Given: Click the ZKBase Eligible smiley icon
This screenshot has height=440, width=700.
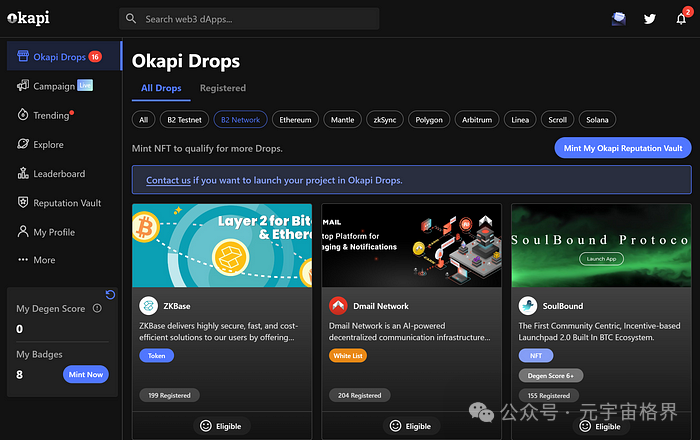Looking at the screenshot, I should 205,426.
